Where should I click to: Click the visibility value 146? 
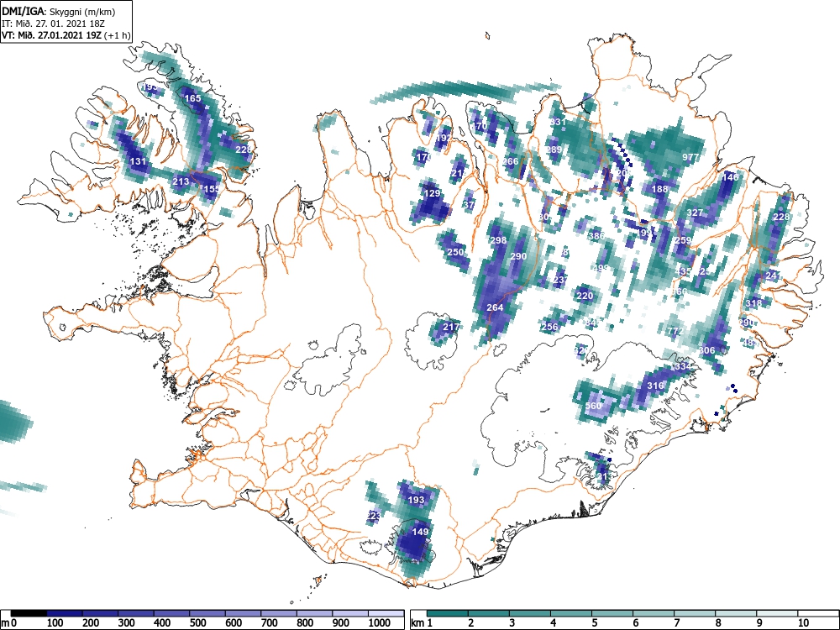click(730, 176)
